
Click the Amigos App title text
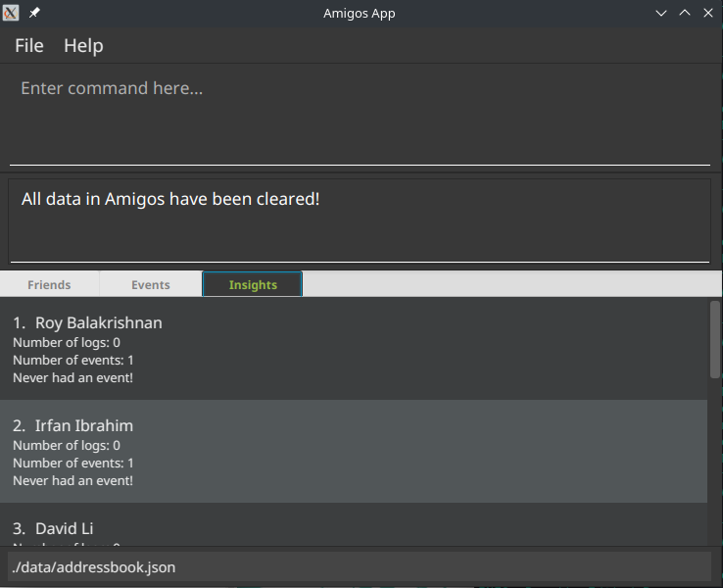coord(360,14)
